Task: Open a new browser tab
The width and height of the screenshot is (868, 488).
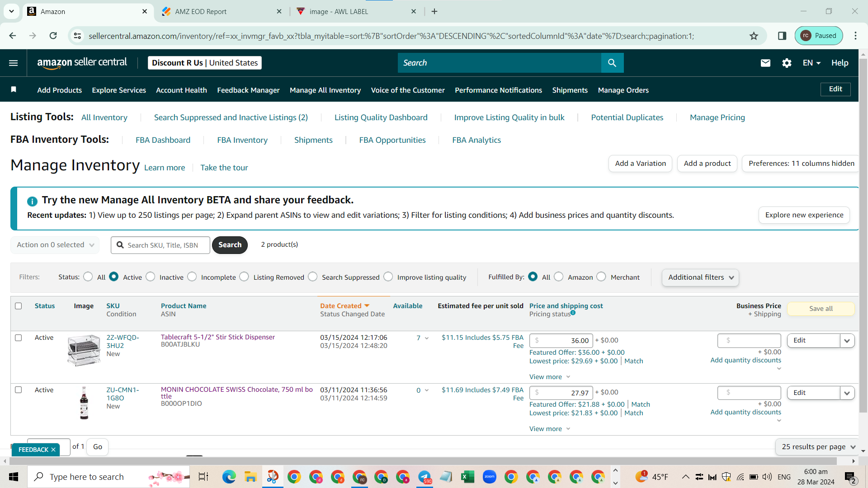Action: coord(434,11)
